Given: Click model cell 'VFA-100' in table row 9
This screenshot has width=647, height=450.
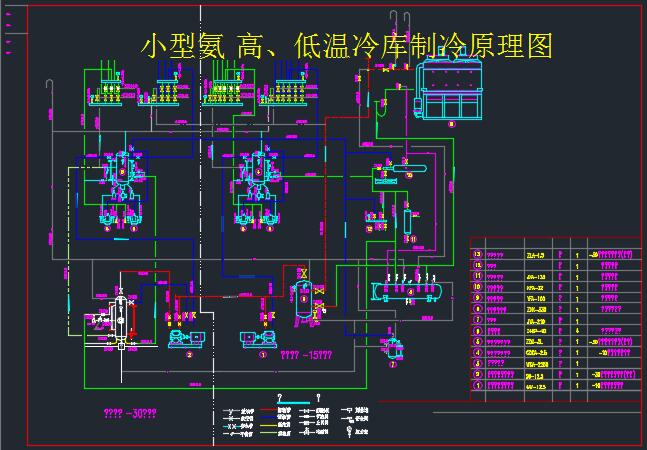Looking at the screenshot, I should (x=536, y=298).
